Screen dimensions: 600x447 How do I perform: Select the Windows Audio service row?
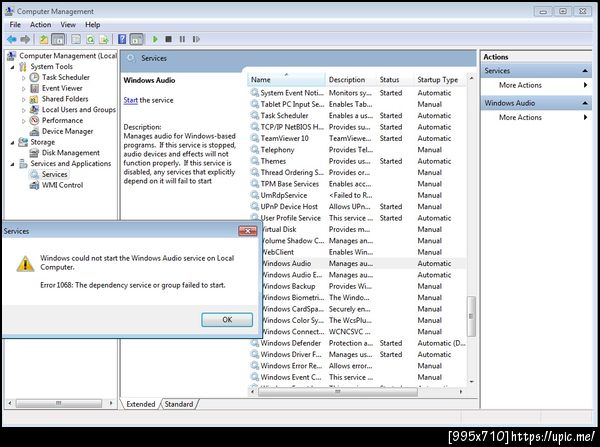[x=364, y=263]
